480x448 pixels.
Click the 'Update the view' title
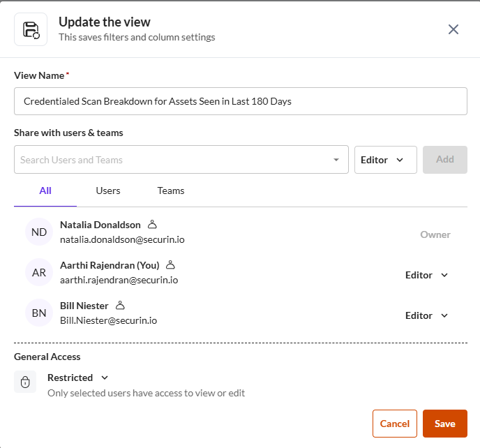105,22
